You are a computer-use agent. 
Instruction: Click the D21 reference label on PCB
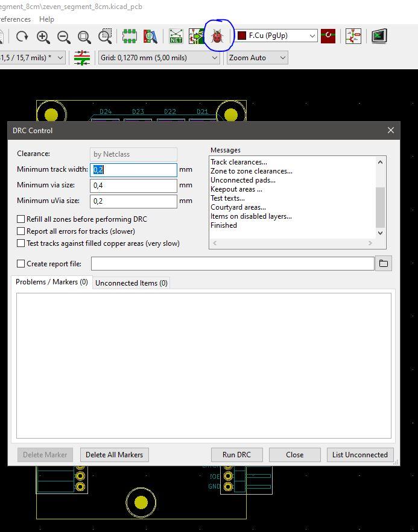pyautogui.click(x=203, y=111)
